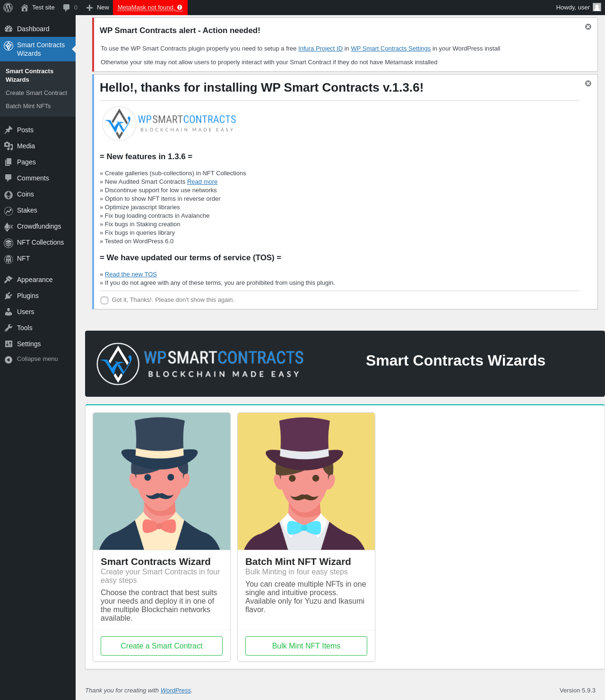Check the Got it, Thanks checkbox
This screenshot has height=700, width=605.
104,300
